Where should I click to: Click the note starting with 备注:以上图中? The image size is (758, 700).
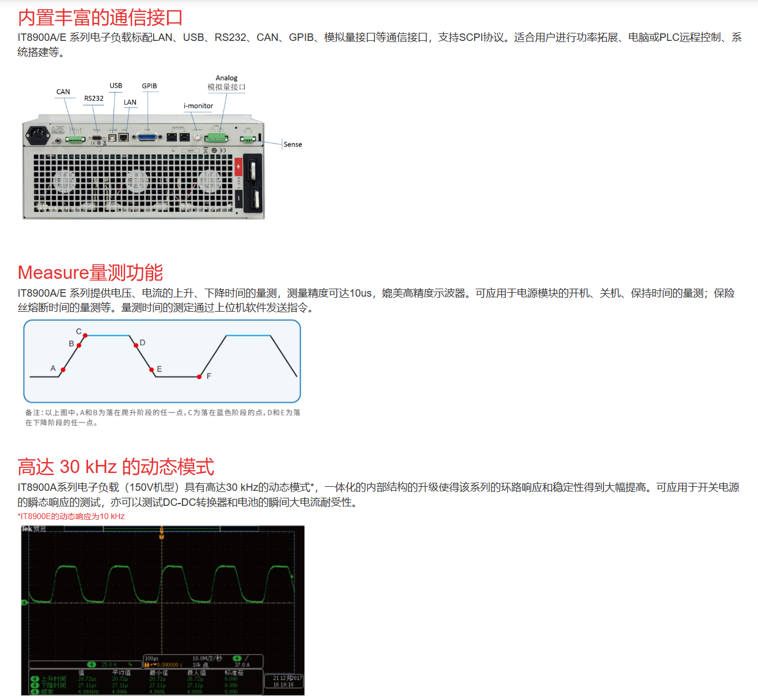pos(162,418)
